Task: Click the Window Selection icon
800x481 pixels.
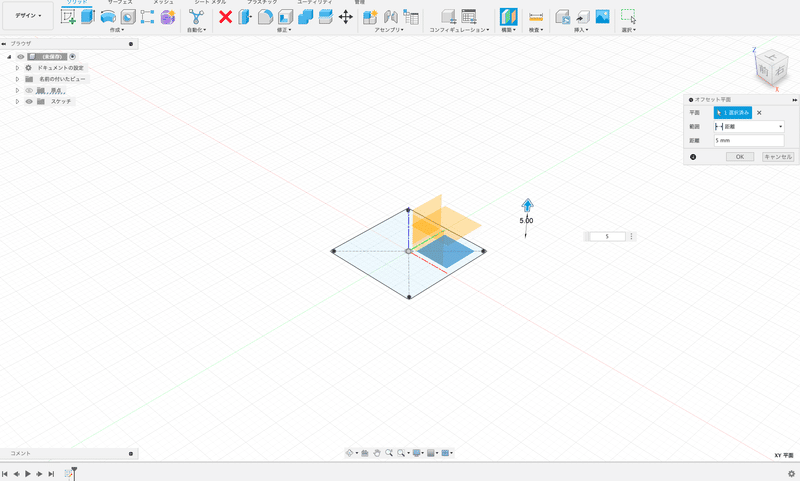Action: pos(629,17)
